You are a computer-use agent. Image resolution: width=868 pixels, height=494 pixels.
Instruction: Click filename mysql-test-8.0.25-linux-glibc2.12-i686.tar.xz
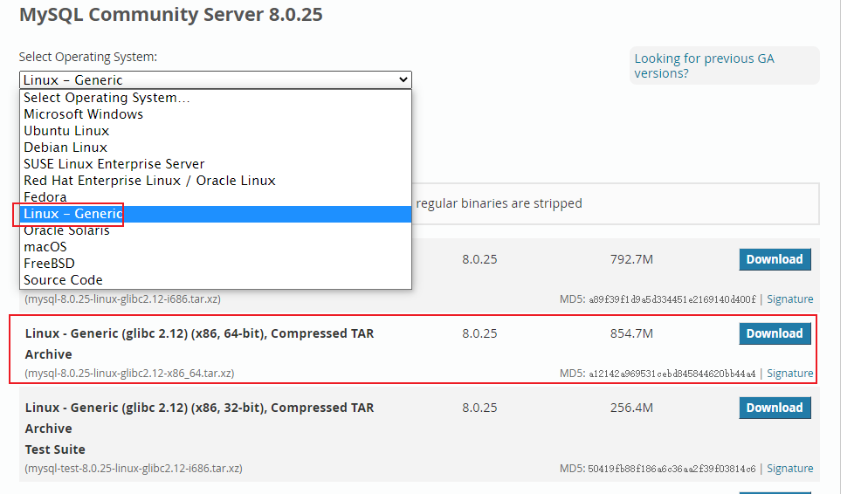click(134, 469)
